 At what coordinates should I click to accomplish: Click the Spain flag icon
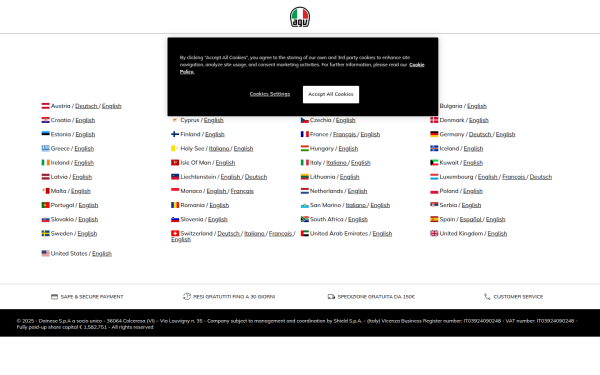(434, 219)
